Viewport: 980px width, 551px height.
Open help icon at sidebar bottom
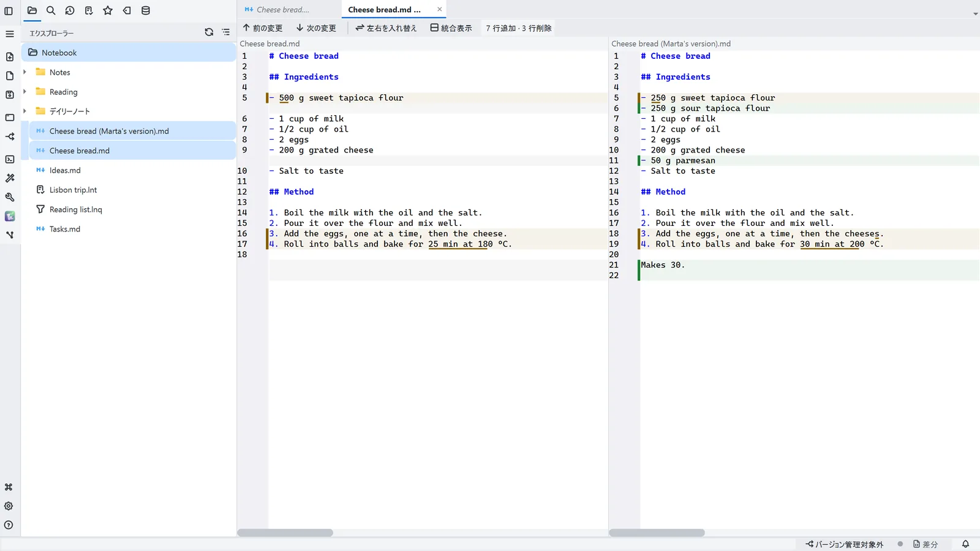9,525
